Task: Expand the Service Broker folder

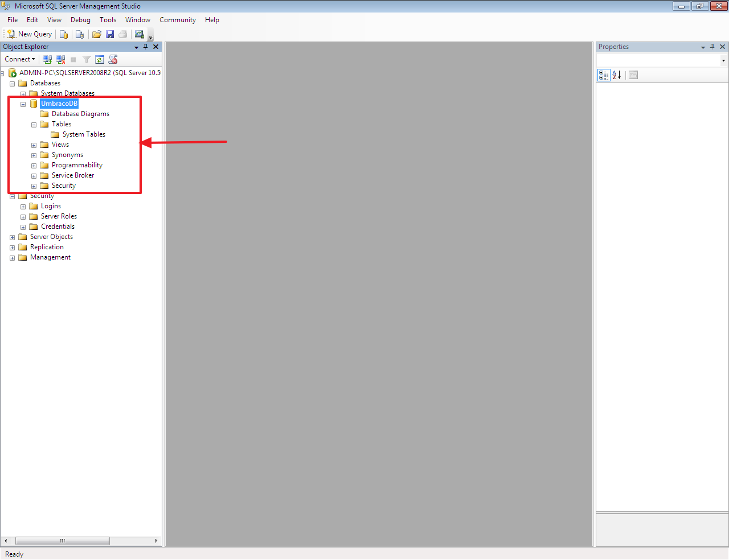Action: click(34, 176)
